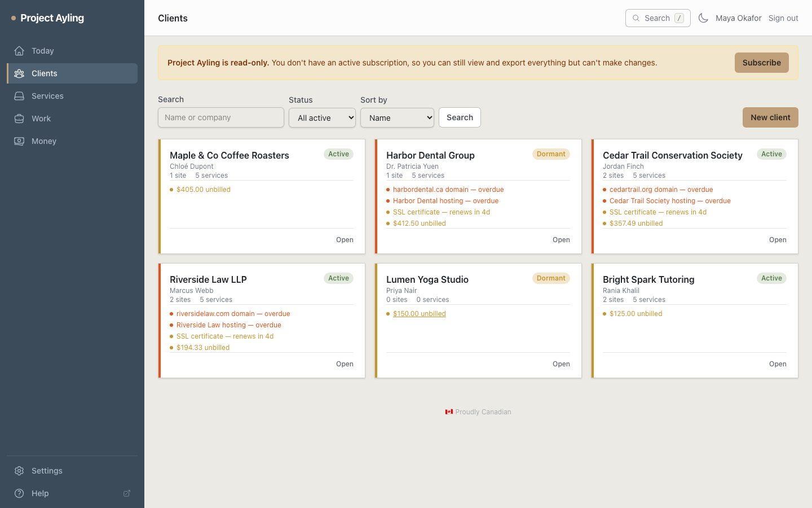Viewport: 812px width, 508px height.
Task: Click Open on Cedar Trail Conservation Society
Action: pos(778,240)
